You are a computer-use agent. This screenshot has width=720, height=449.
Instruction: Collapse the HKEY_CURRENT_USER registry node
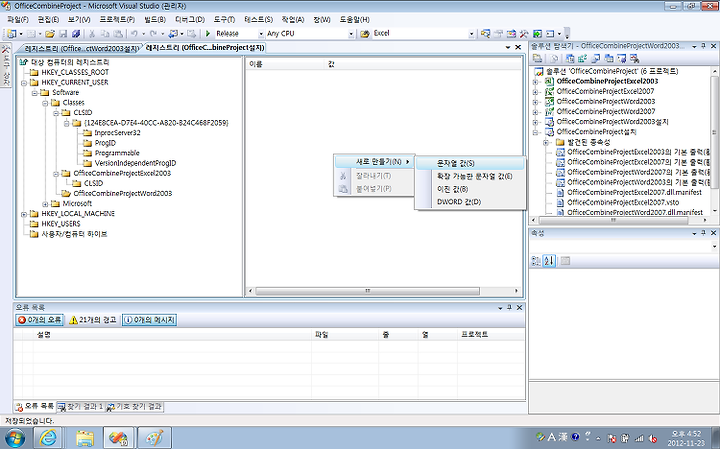[24, 83]
